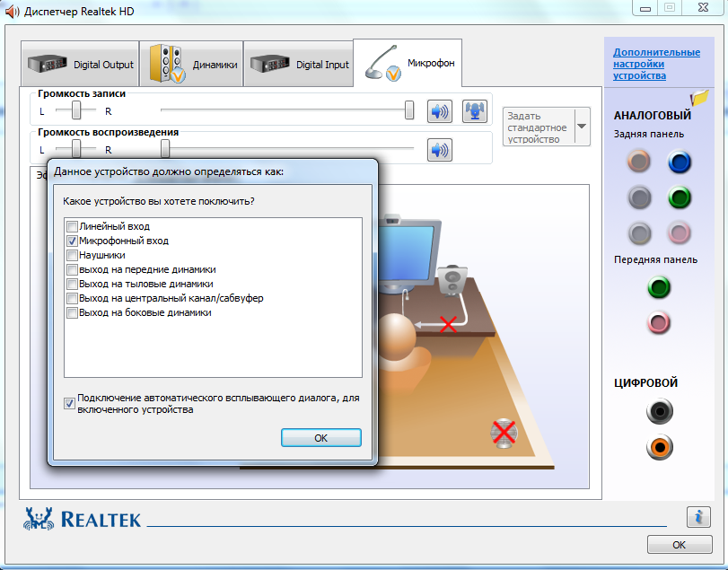Select the Микрофон tab
Viewport: 728px width, 570px height.
pos(408,63)
